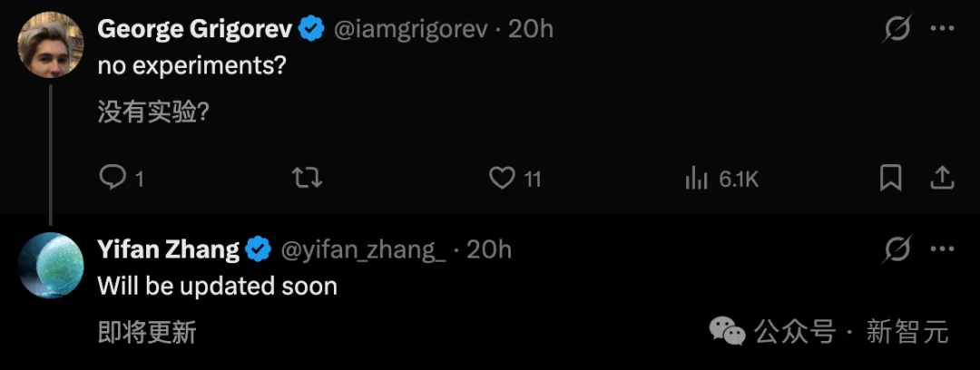Click the "Will be updated soon" reply text

(217, 287)
